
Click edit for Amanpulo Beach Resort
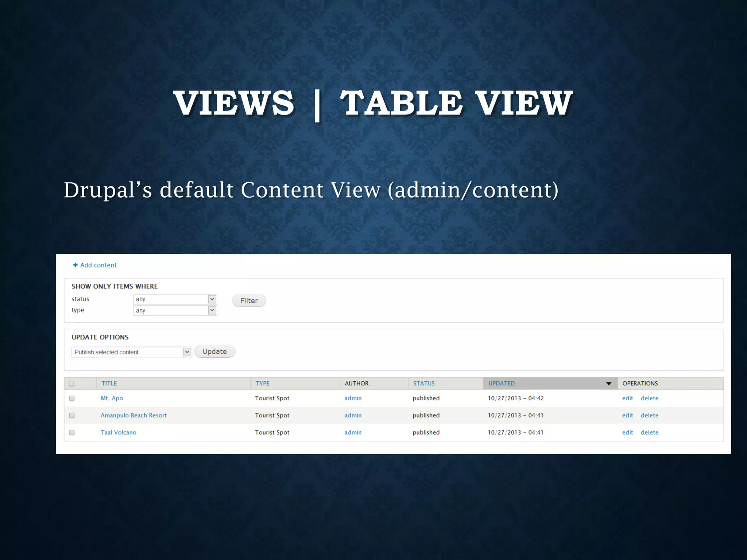[x=627, y=416]
